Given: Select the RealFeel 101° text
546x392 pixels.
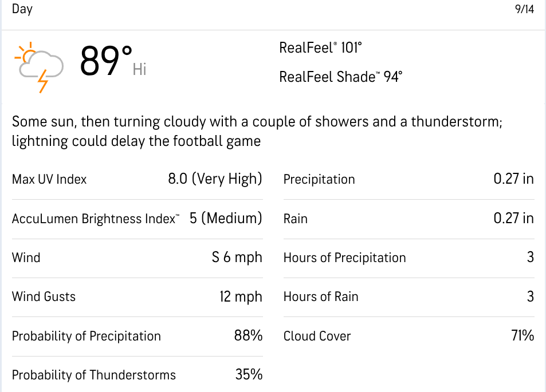Looking at the screenshot, I should tap(321, 48).
